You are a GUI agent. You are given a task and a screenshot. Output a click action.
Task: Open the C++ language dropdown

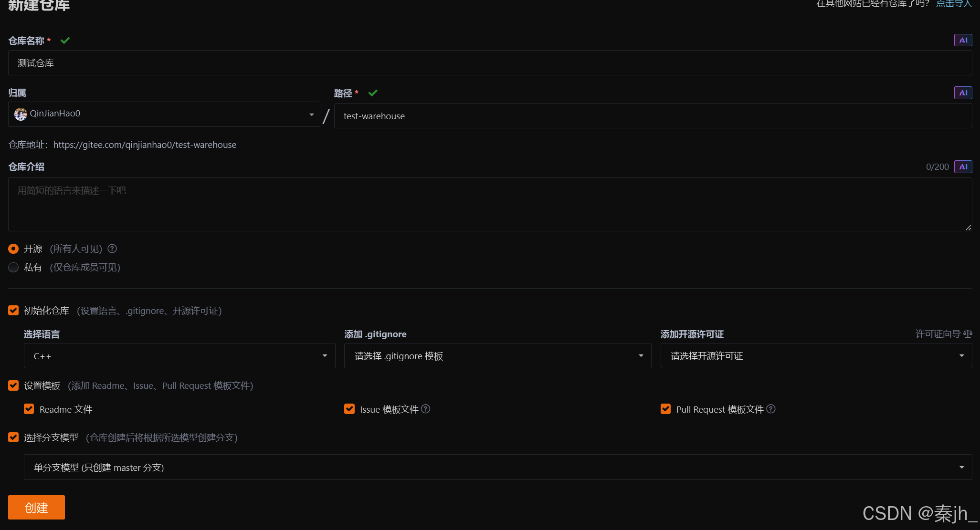(x=179, y=356)
